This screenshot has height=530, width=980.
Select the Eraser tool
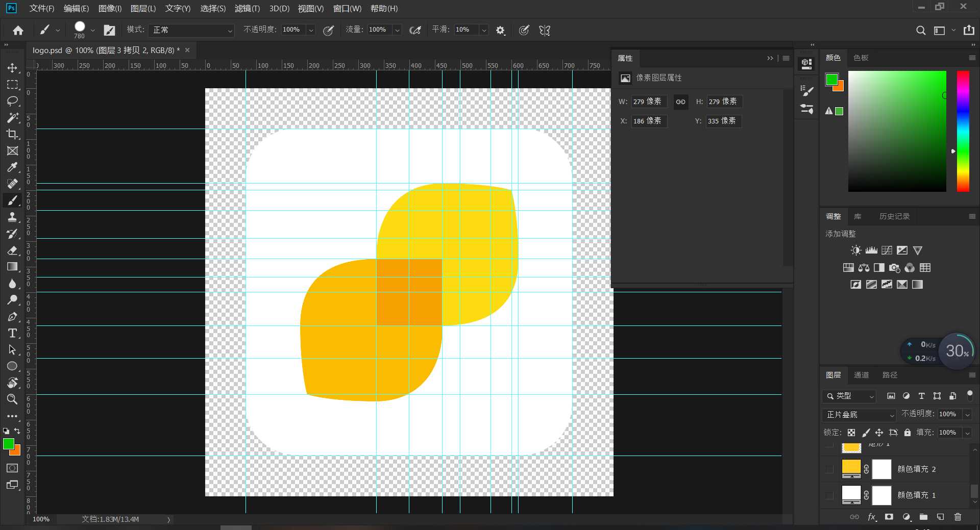tap(12, 250)
